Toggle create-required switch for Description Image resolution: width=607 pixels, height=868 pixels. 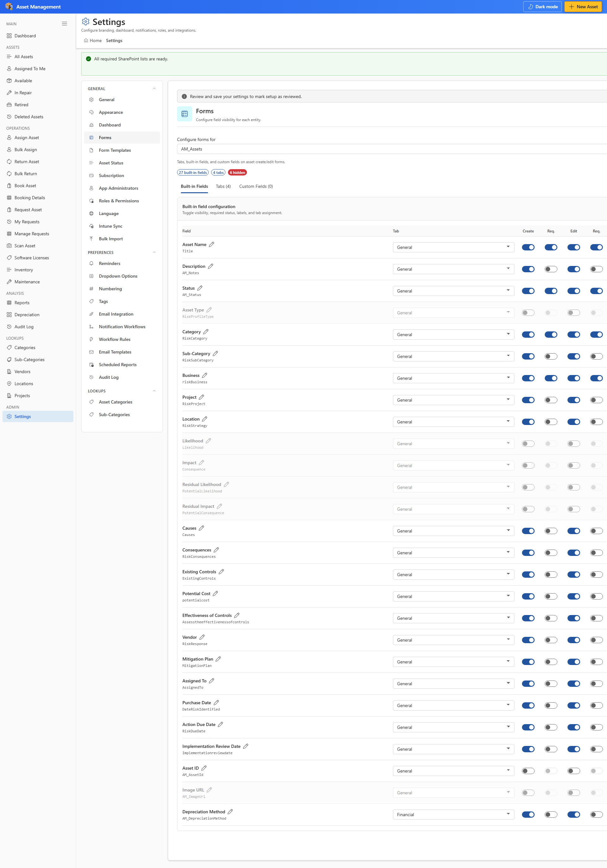551,269
